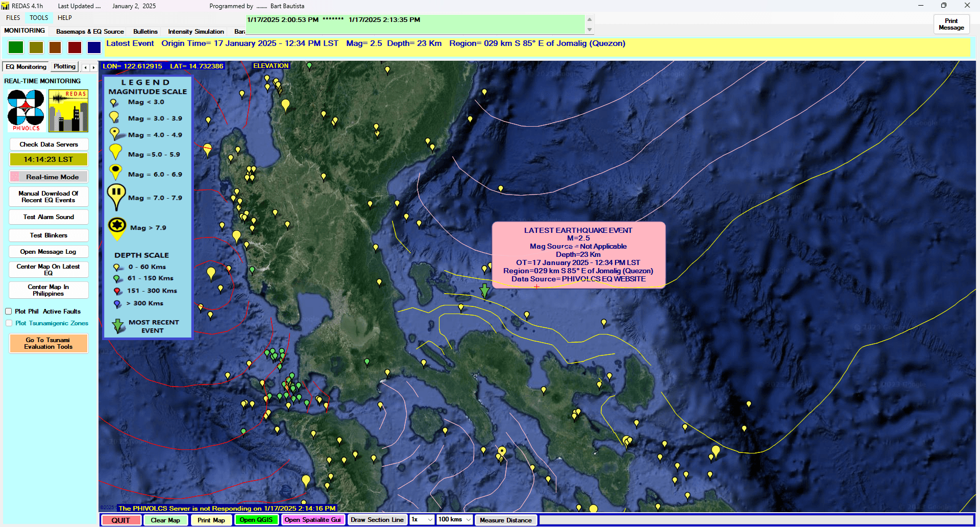Click right arrow beside the Plotting tab
The image size is (980, 527).
click(x=93, y=67)
